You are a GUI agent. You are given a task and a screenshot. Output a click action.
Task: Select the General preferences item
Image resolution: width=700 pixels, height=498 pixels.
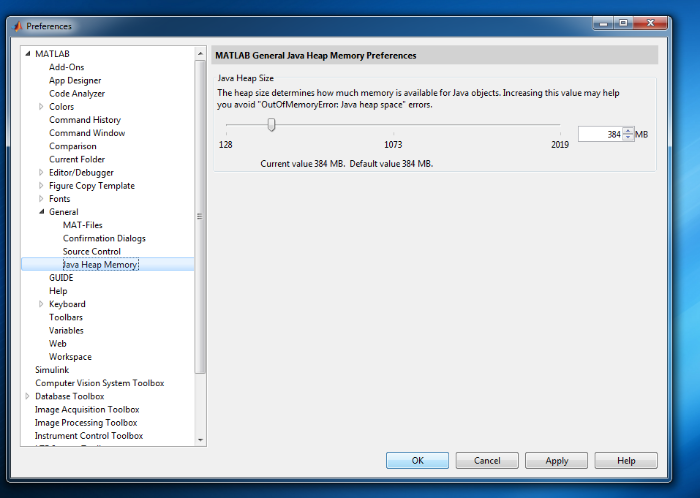click(x=63, y=212)
